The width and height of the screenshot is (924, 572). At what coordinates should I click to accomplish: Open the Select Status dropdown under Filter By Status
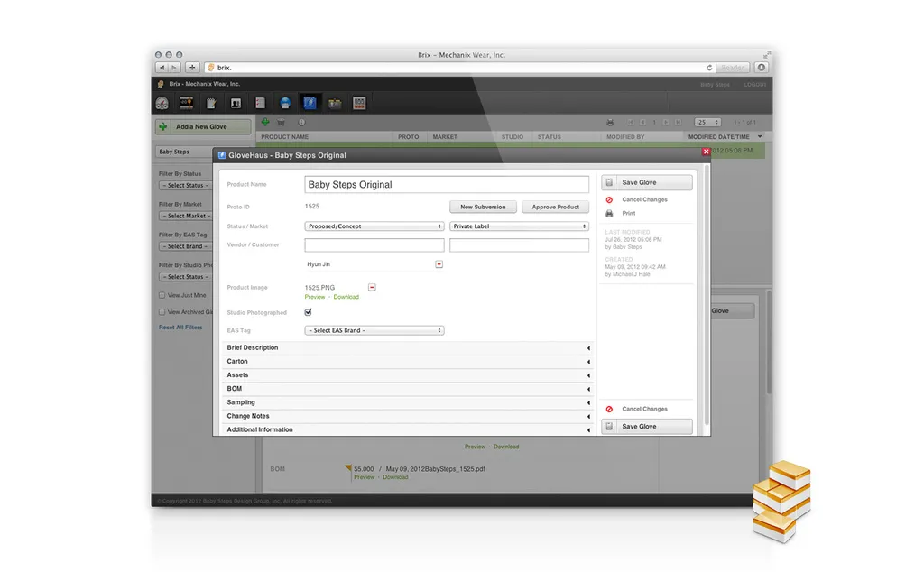186,186
